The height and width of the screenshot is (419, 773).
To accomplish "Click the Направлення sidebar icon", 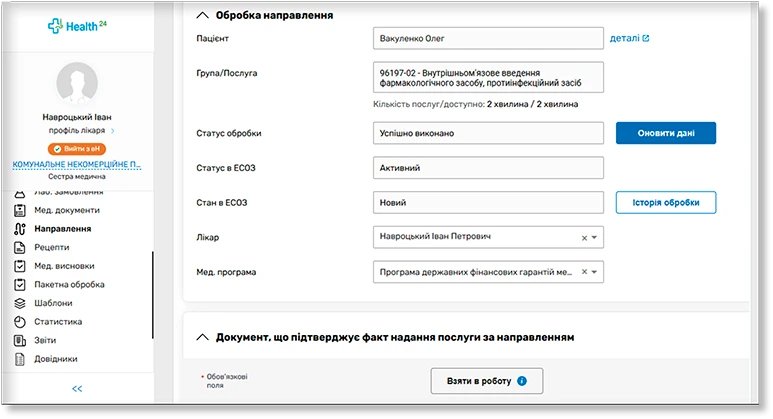I will pyautogui.click(x=20, y=229).
